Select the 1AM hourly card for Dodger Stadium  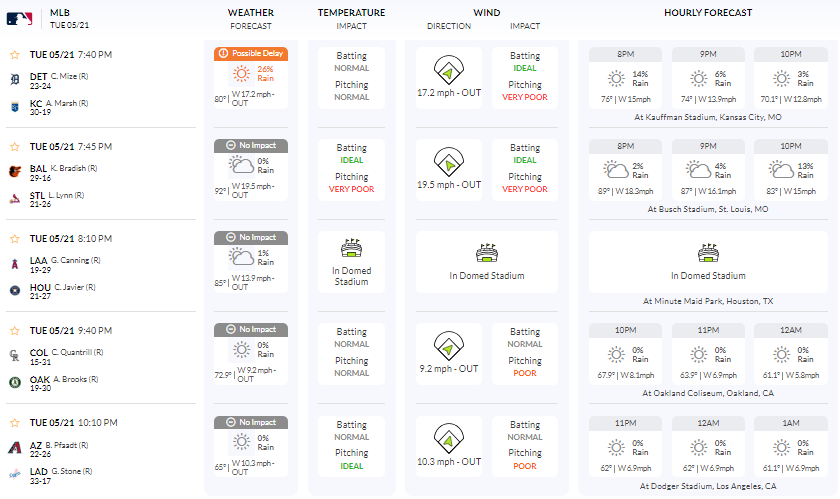pos(789,445)
